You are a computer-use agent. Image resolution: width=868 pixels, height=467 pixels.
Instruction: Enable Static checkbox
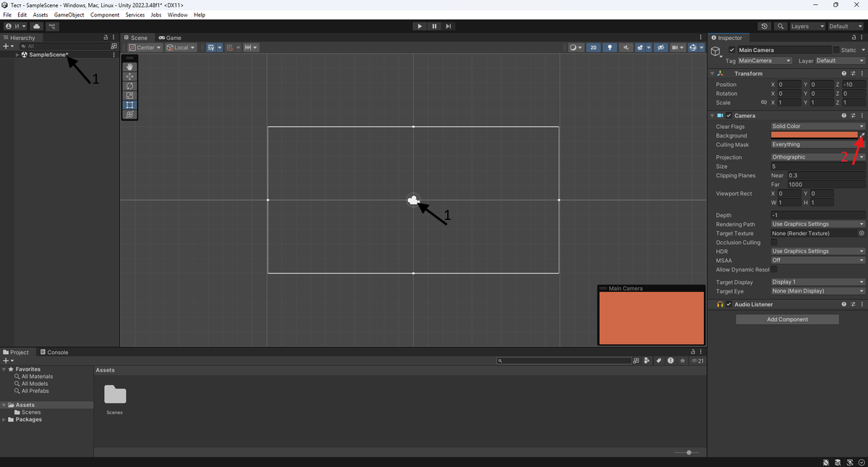[x=836, y=50]
